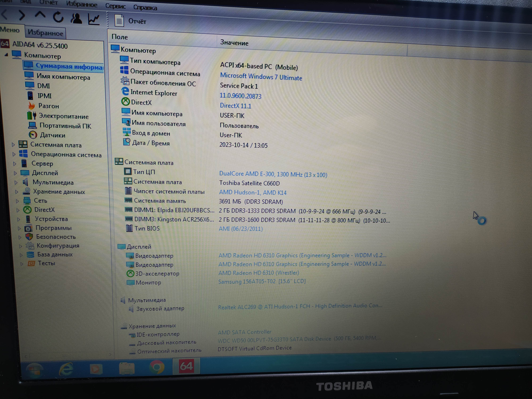
Task: Select the DIMM3: Kingston row
Action: pyautogui.click(x=257, y=220)
